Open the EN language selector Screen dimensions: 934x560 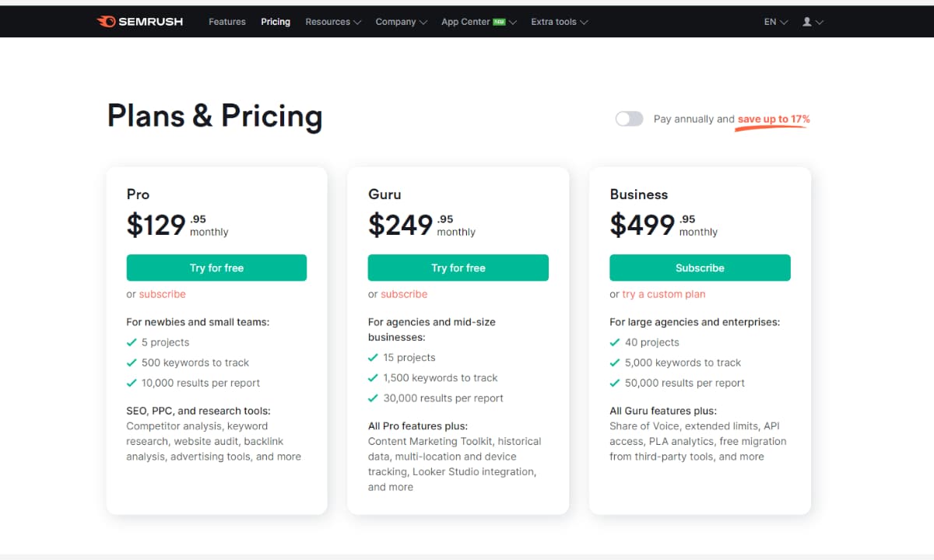(775, 22)
